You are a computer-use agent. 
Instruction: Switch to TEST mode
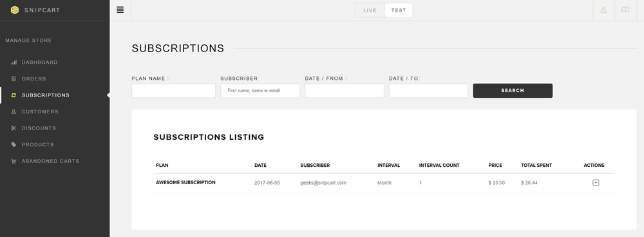[x=399, y=10]
